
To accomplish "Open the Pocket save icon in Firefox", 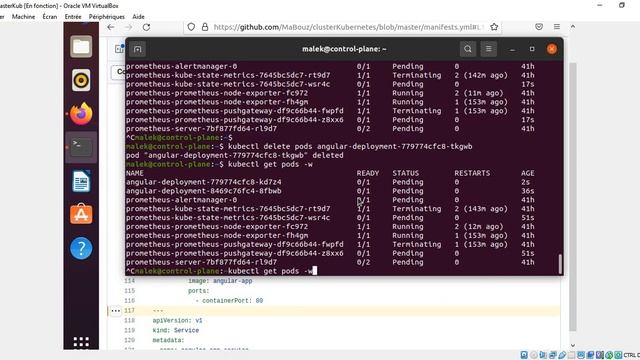I will [539, 27].
